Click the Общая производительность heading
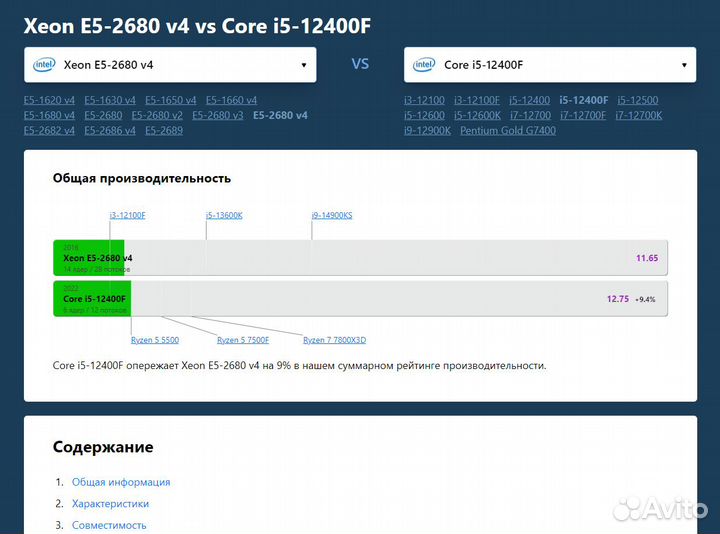 tap(141, 178)
